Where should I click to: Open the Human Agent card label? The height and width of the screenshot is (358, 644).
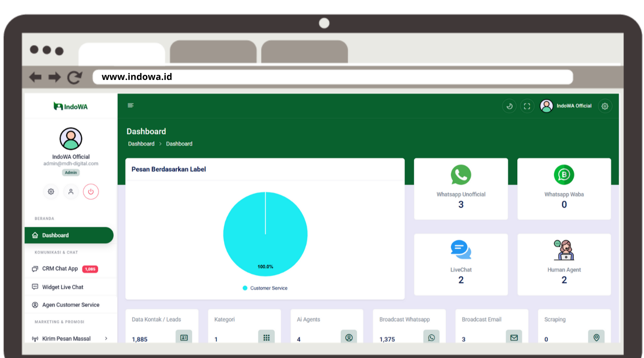click(564, 270)
